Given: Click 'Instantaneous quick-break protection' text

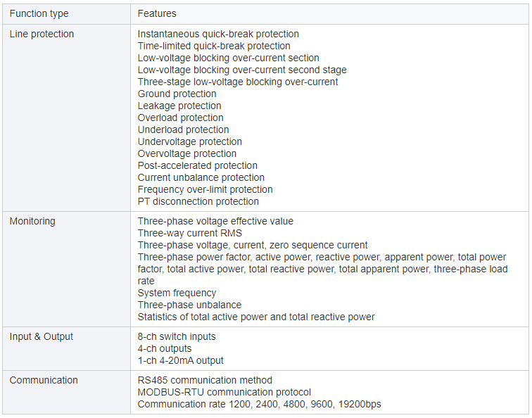Looking at the screenshot, I should (x=218, y=34).
